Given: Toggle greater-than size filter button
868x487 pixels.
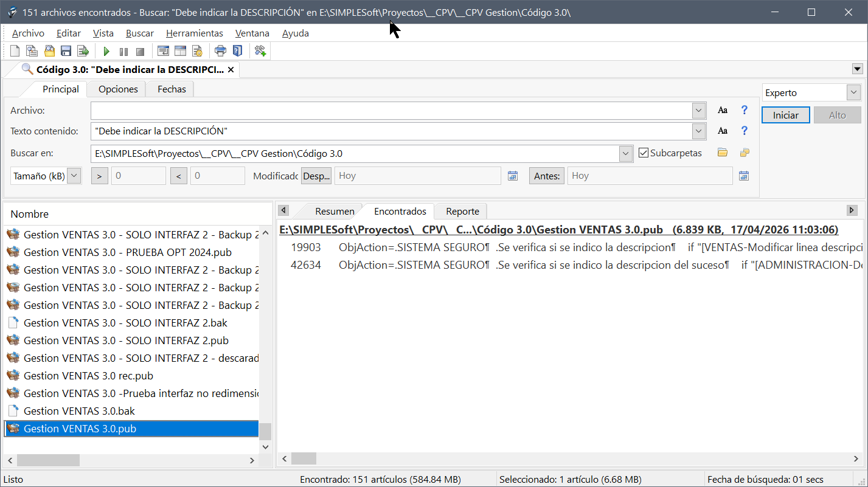Looking at the screenshot, I should [x=100, y=176].
